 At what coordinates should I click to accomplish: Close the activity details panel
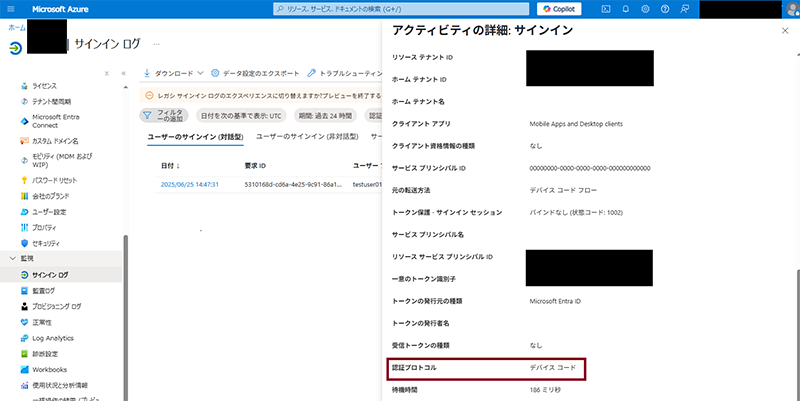pos(784,31)
